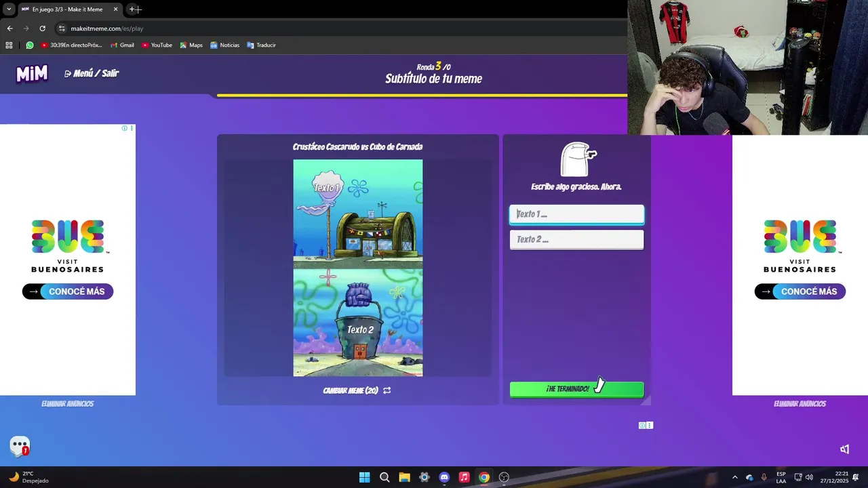Open Windows search in the taskbar
Screen dimensions: 868x488
[x=384, y=477]
